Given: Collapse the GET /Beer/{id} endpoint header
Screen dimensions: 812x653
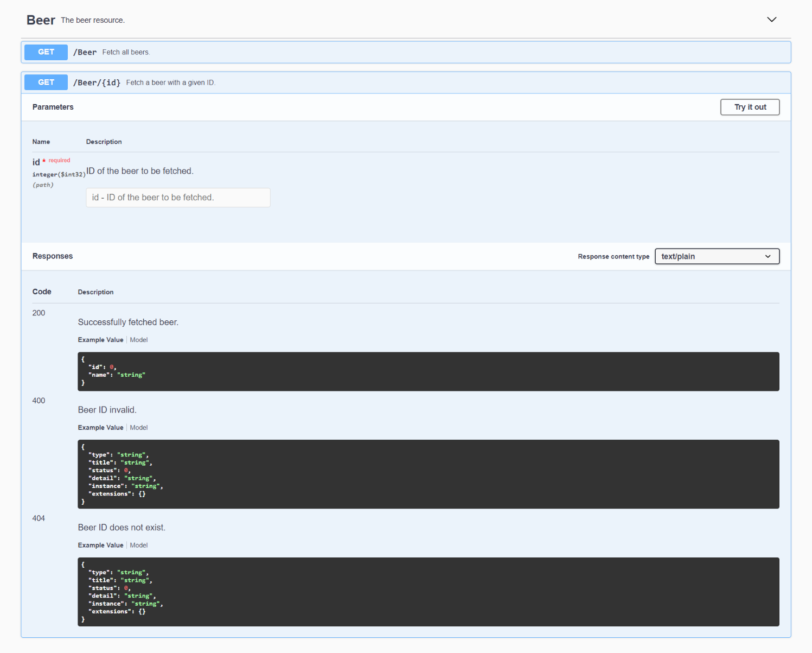Looking at the screenshot, I should 406,83.
